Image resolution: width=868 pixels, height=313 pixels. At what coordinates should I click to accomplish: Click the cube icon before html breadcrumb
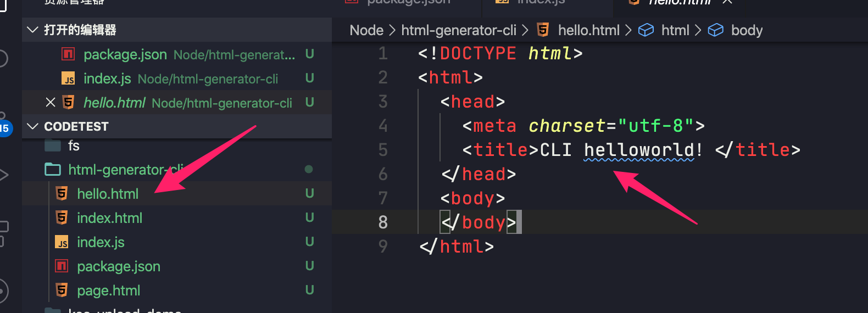[646, 30]
